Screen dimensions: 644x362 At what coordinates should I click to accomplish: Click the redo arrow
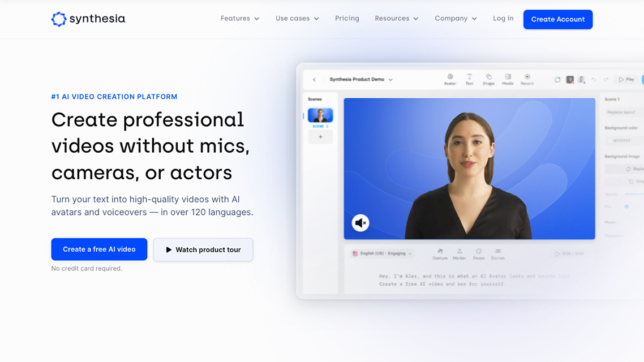pos(606,80)
